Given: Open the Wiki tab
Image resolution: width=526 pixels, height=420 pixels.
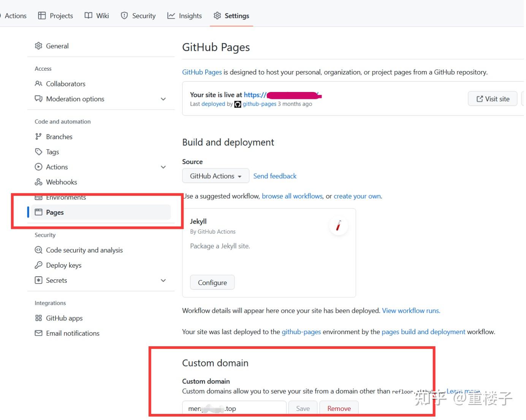Looking at the screenshot, I should 97,16.
